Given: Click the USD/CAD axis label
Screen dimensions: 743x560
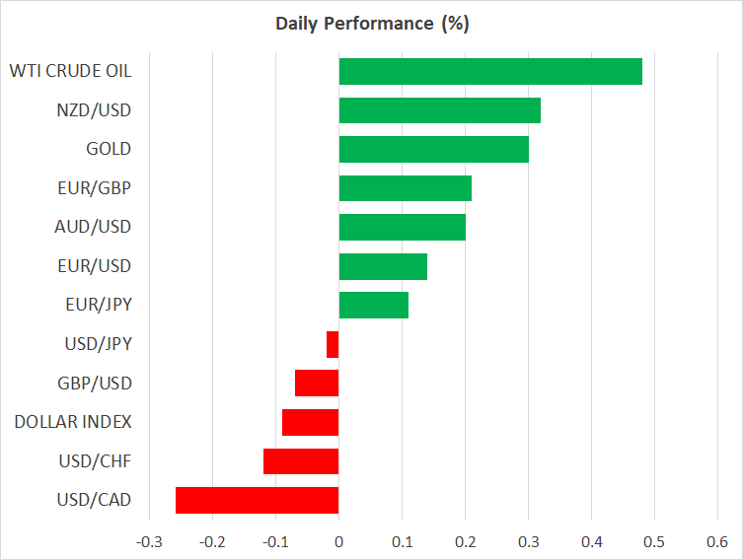Looking at the screenshot, I should pyautogui.click(x=96, y=500).
